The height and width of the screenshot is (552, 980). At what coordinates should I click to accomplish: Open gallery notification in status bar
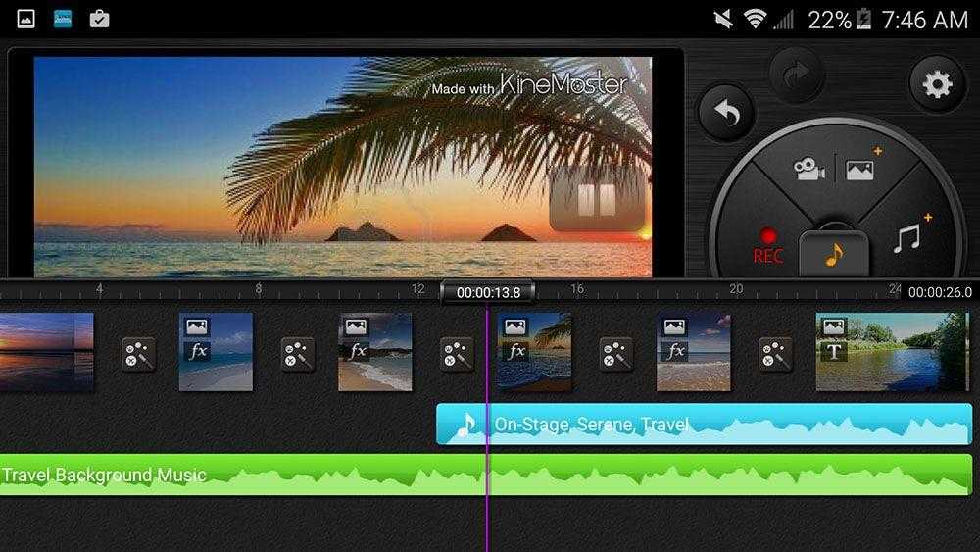point(25,19)
